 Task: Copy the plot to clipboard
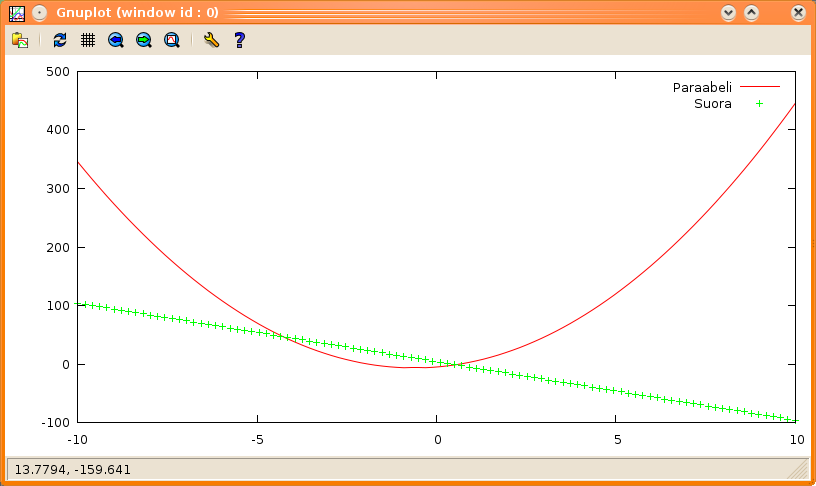pos(20,40)
